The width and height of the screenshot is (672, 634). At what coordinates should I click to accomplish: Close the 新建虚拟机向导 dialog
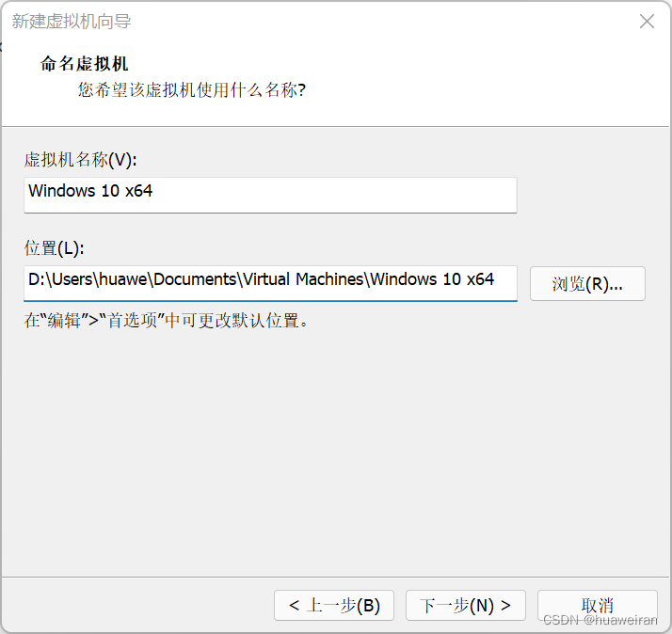[647, 21]
